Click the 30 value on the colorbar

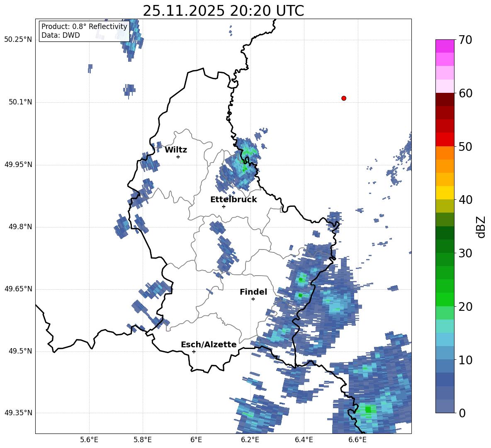465,253
